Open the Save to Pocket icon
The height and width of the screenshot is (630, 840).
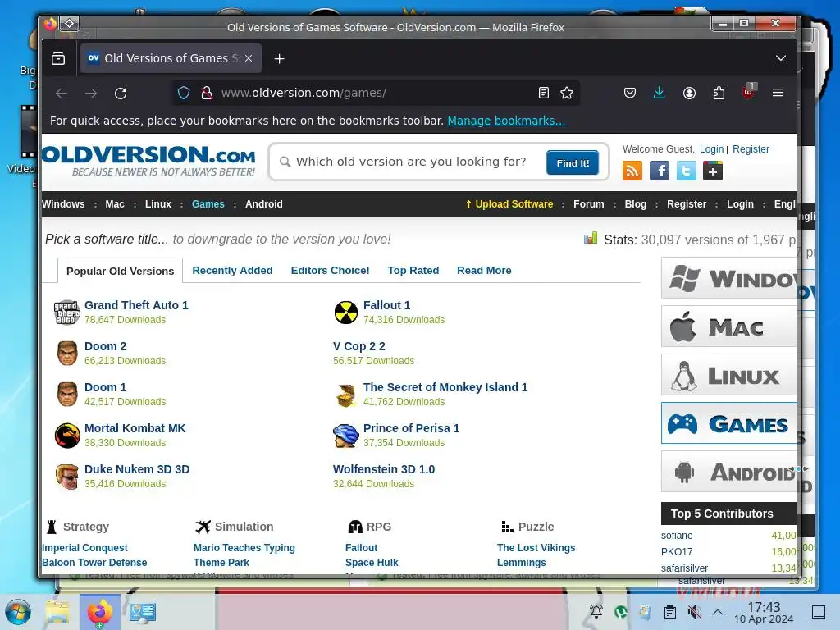click(630, 94)
